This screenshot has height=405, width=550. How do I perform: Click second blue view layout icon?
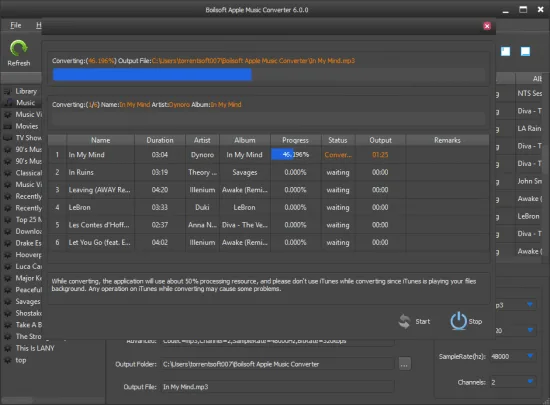pos(525,52)
